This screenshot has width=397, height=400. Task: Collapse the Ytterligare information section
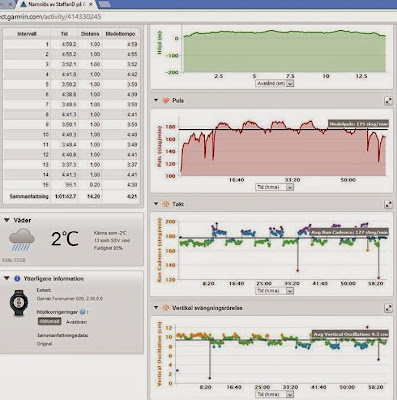click(x=7, y=278)
